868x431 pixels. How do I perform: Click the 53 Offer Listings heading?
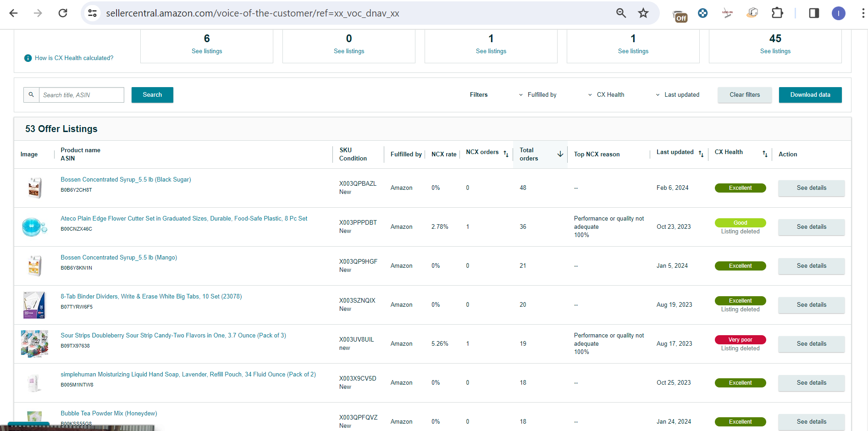point(61,129)
